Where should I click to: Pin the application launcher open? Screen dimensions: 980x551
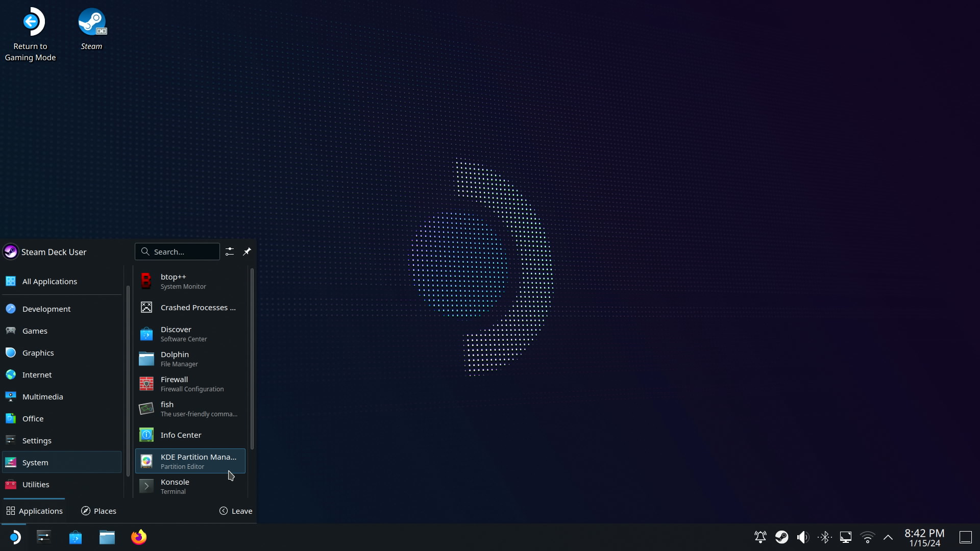247,252
